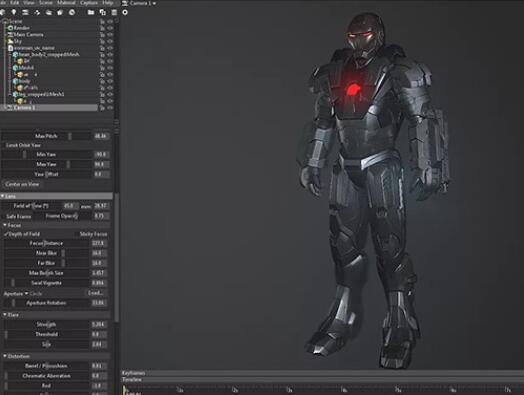Click the circular record icon above viewport
The image size is (524, 395).
pyautogui.click(x=125, y=12)
